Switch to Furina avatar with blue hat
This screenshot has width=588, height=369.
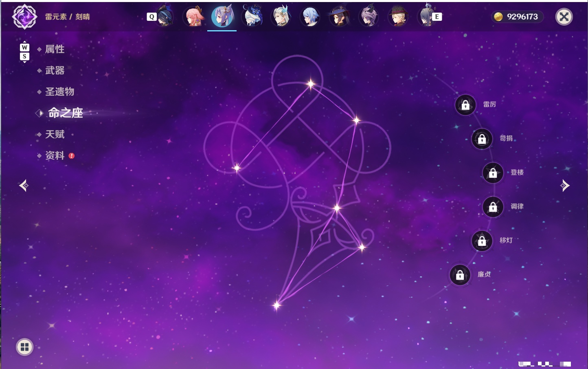(x=252, y=16)
